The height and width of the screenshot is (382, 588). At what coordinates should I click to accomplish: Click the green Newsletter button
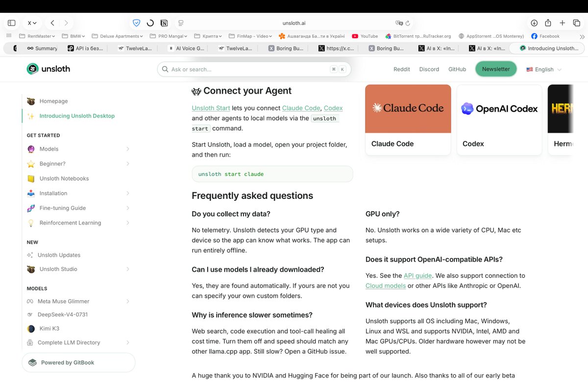pos(496,69)
